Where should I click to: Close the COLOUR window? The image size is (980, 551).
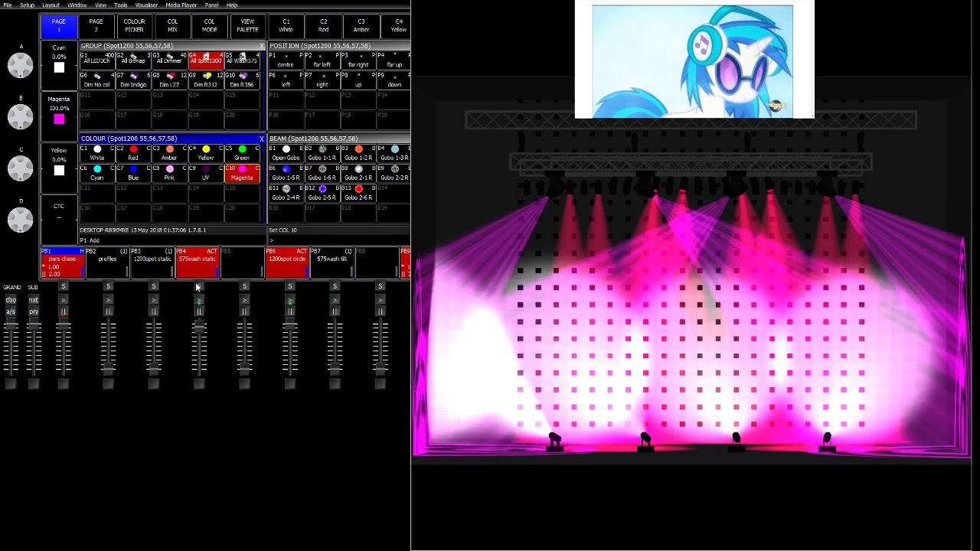pos(261,139)
